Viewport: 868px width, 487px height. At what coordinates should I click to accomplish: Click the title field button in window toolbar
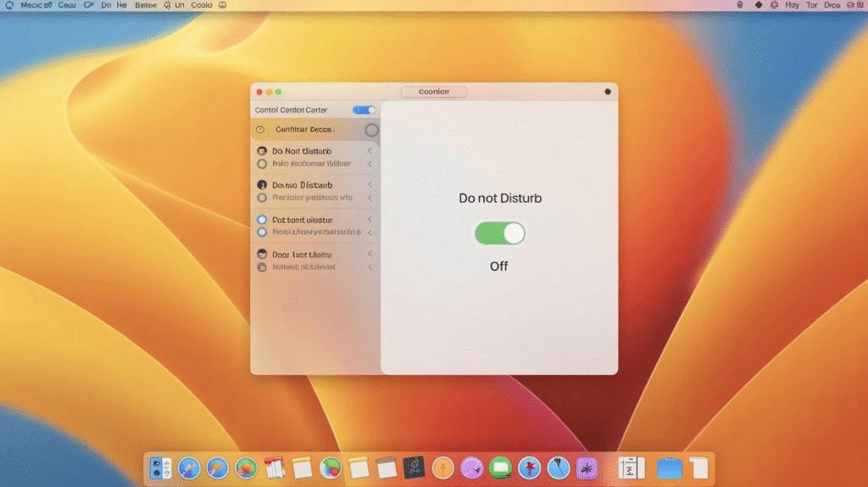click(x=433, y=92)
